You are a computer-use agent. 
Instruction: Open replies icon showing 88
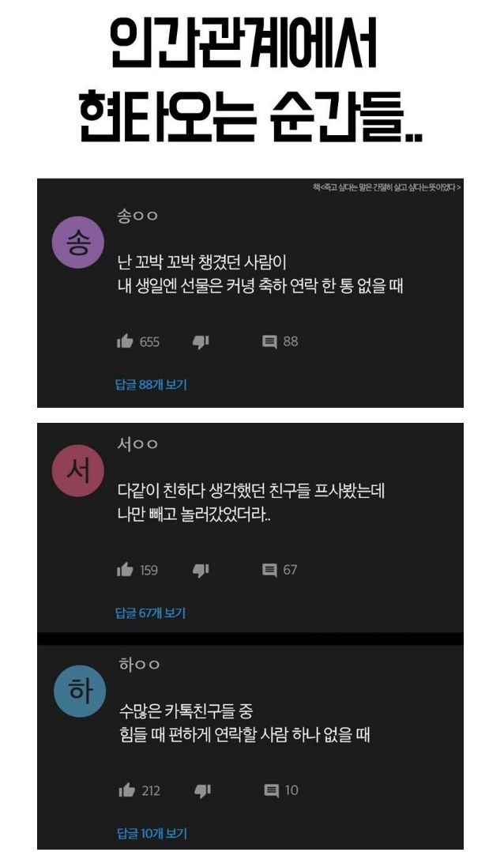click(x=269, y=341)
